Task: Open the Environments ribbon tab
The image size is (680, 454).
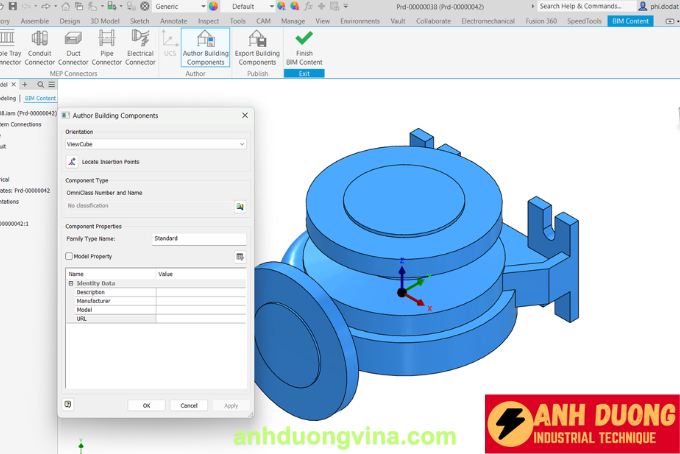Action: 360,20
